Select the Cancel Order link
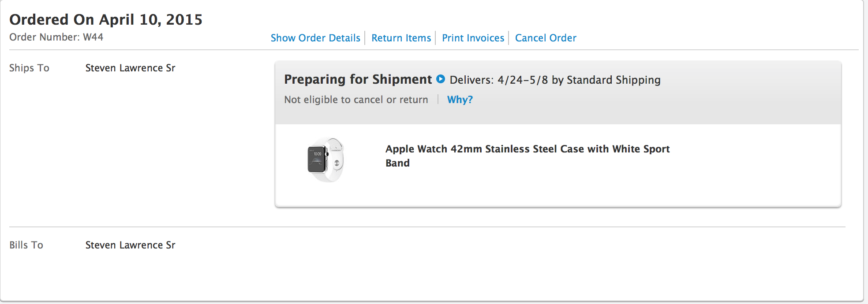Viewport: 868px width, 304px height. (x=546, y=38)
